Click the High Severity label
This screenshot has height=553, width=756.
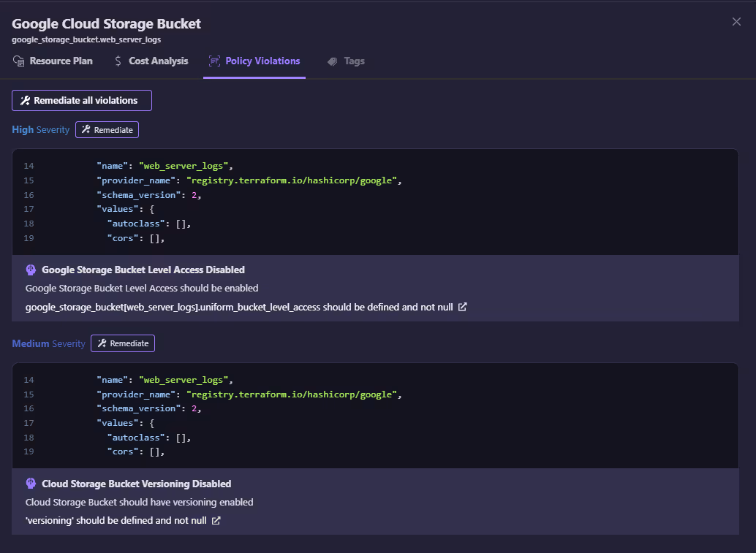tap(41, 130)
